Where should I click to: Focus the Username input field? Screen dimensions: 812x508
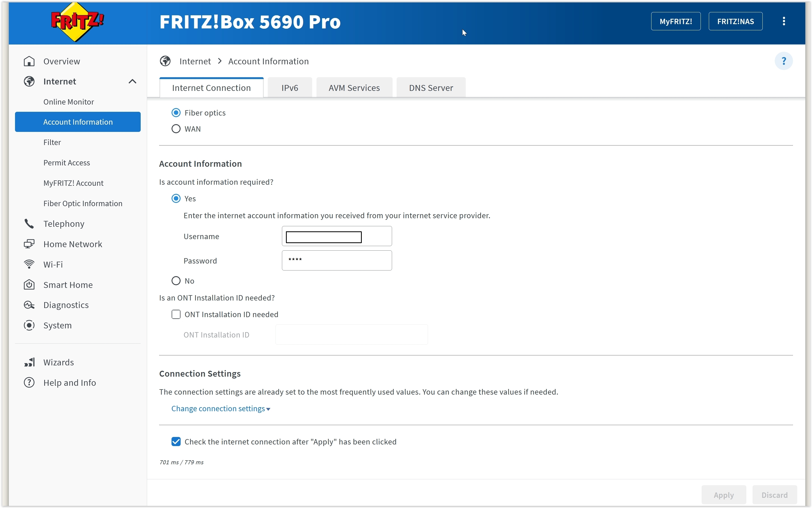337,236
